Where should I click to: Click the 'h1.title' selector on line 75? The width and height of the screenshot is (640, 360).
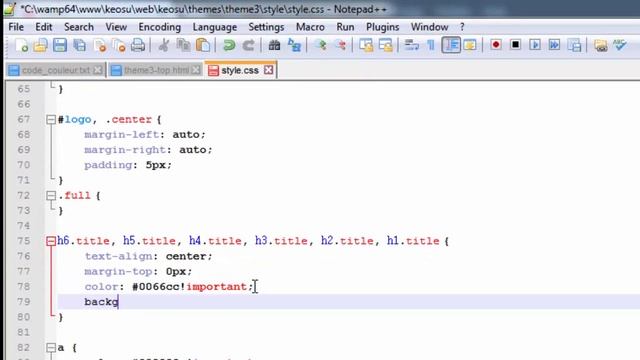coord(413,241)
